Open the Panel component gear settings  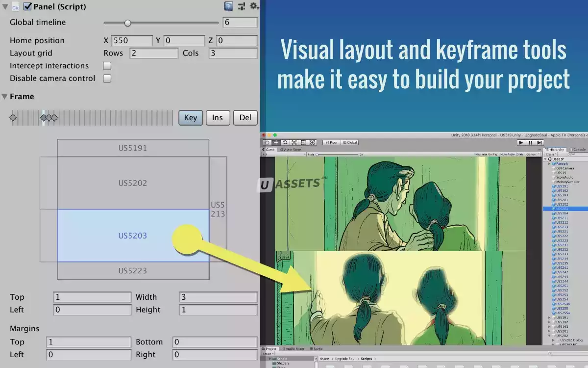coord(254,6)
